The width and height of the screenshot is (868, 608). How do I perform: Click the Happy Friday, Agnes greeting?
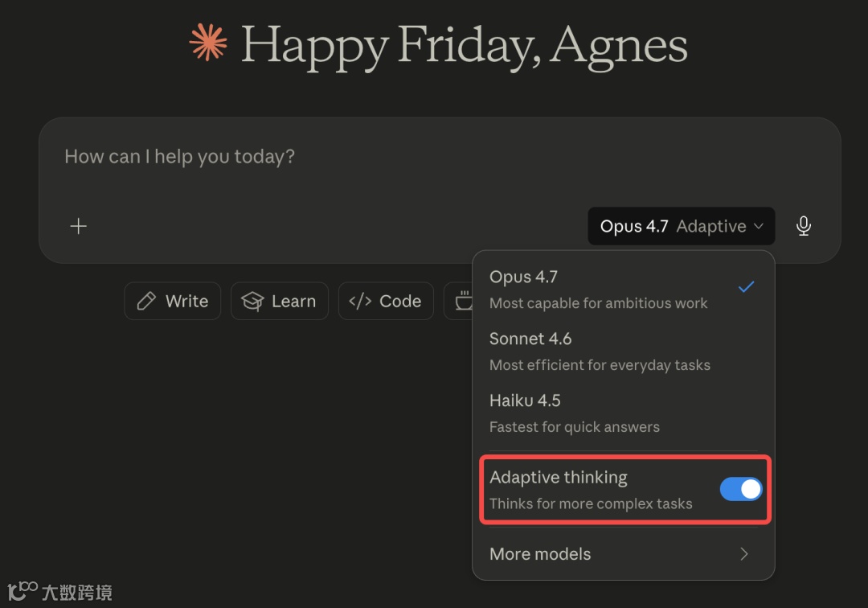tap(464, 44)
